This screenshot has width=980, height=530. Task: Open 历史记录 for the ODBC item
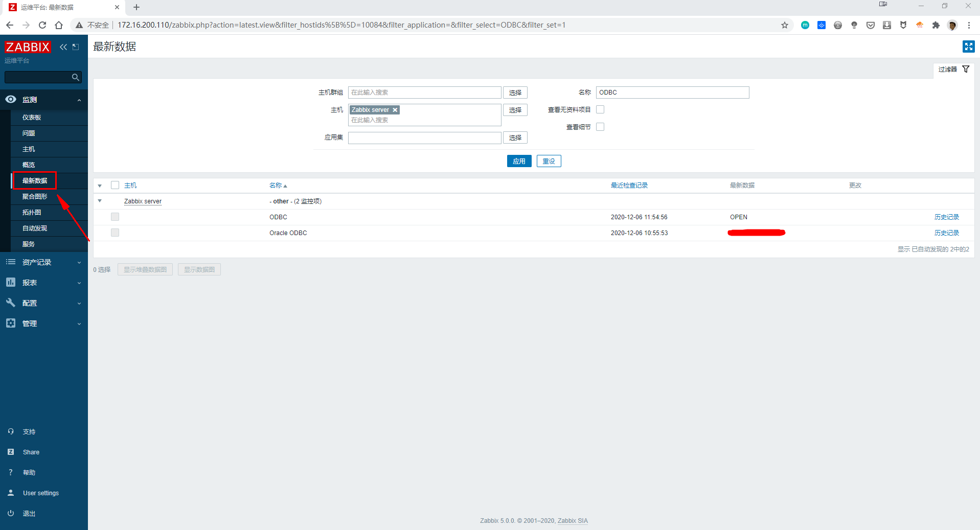[x=947, y=217]
